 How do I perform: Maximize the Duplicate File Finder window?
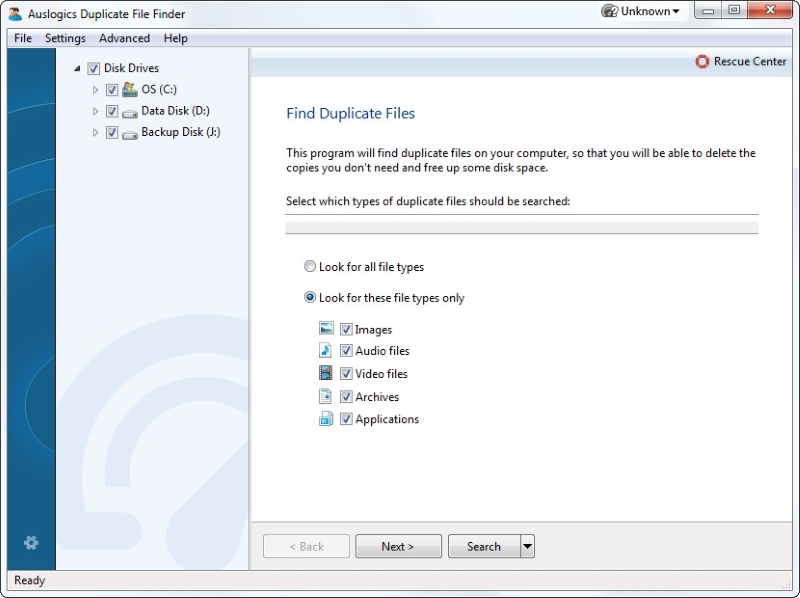point(734,10)
